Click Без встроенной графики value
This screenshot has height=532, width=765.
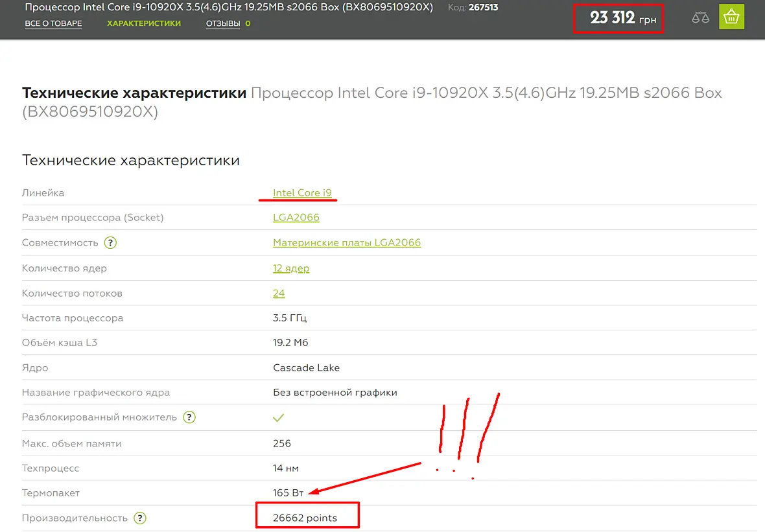335,393
